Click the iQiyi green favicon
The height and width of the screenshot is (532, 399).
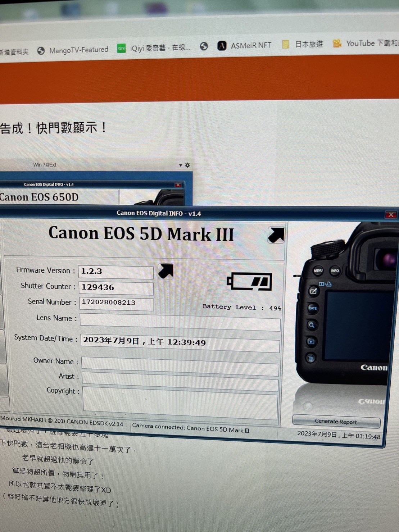122,48
